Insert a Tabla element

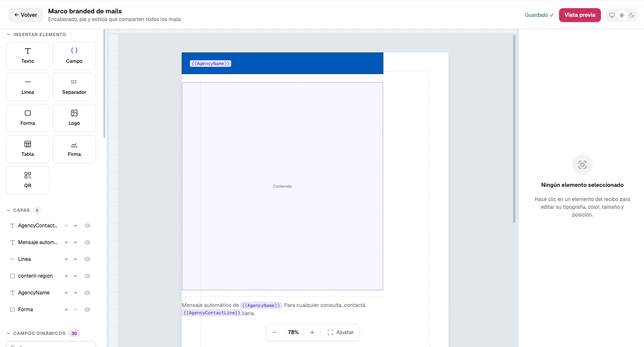[x=28, y=149]
